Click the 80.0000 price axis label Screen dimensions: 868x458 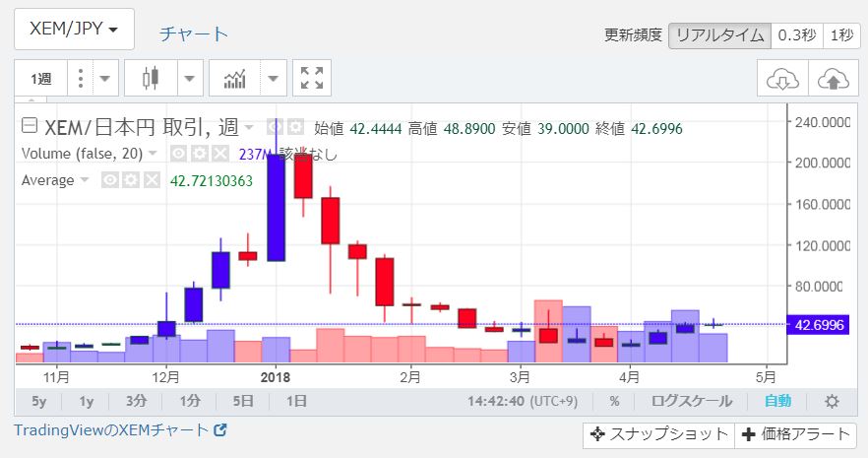pyautogui.click(x=818, y=287)
